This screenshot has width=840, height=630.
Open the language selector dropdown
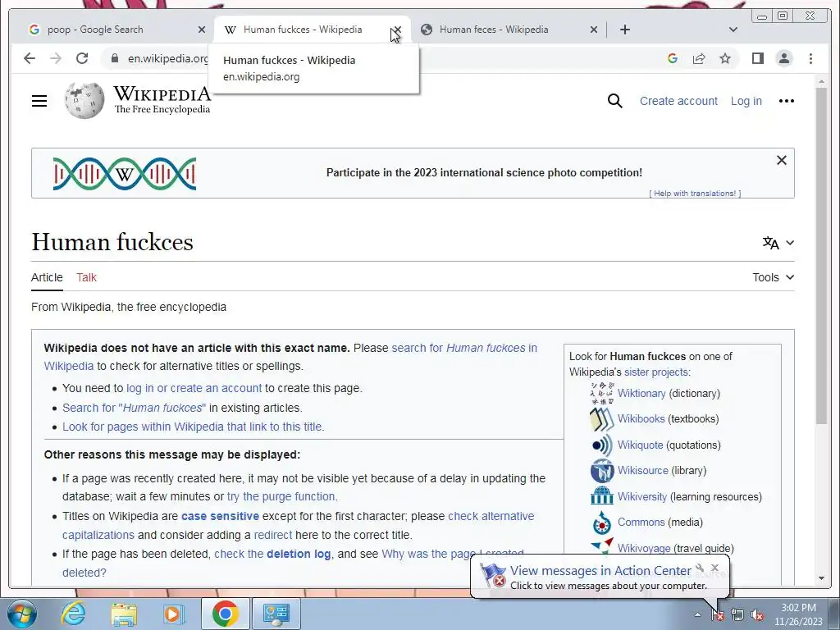coord(778,243)
